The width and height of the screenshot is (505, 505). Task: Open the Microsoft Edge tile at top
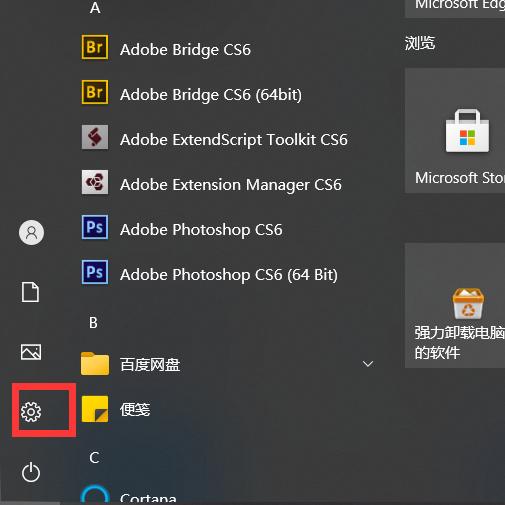tap(455, 9)
